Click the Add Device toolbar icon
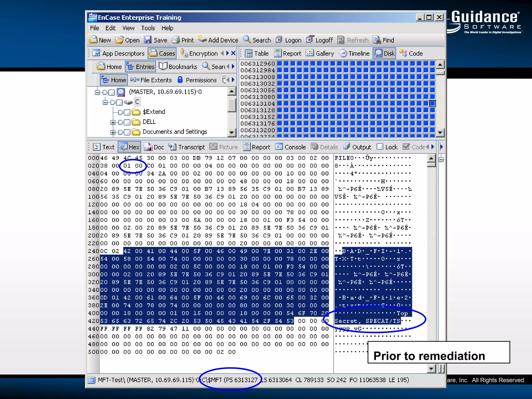This screenshot has width=532, height=399. pyautogui.click(x=202, y=39)
